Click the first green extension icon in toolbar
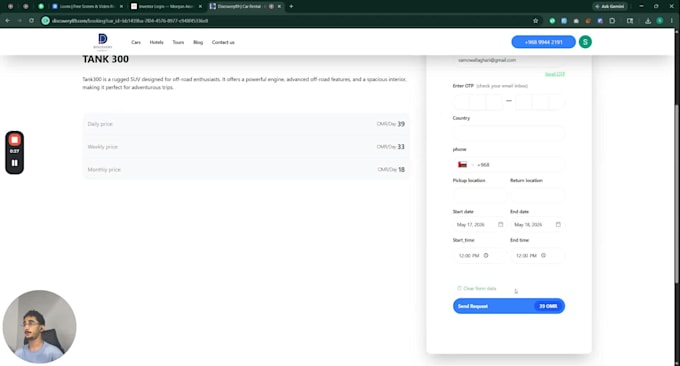This screenshot has height=366, width=680. pyautogui.click(x=552, y=21)
